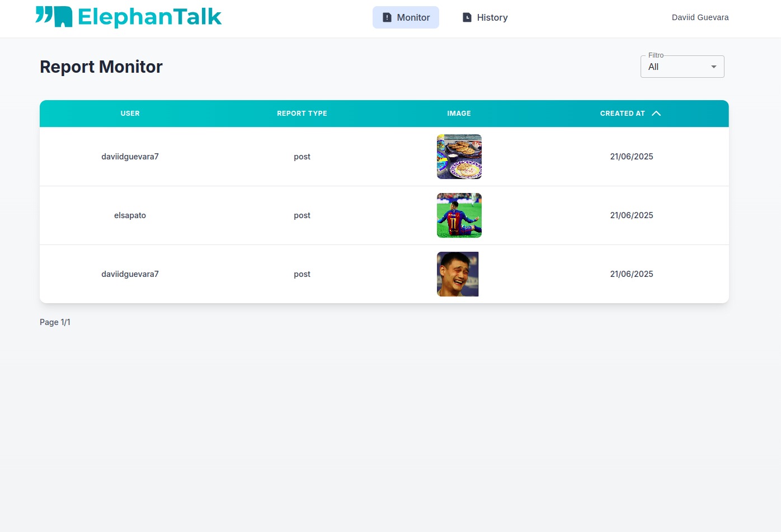Image resolution: width=781 pixels, height=532 pixels.
Task: Click the History tab's clock document icon
Action: click(x=467, y=17)
